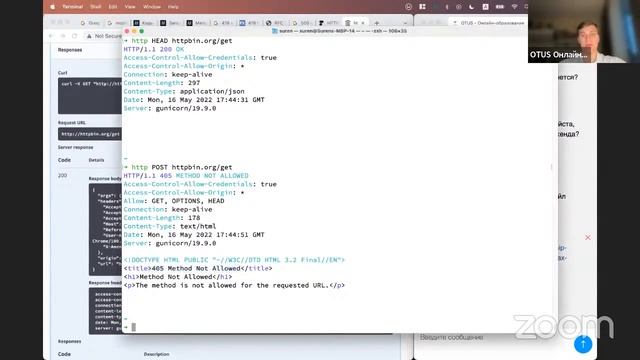The image size is (640, 360).
Task: Open the Help menu
Action: (x=173, y=7)
